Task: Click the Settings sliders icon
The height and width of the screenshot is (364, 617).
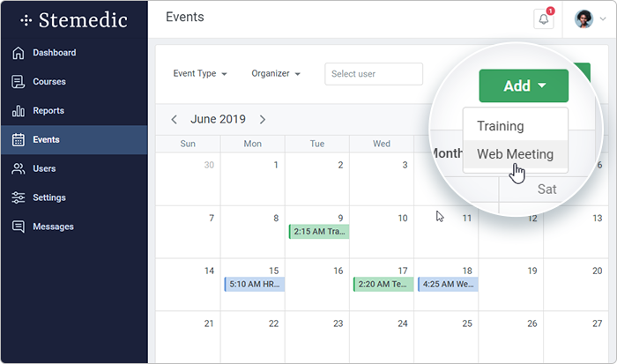Action: click(x=19, y=197)
